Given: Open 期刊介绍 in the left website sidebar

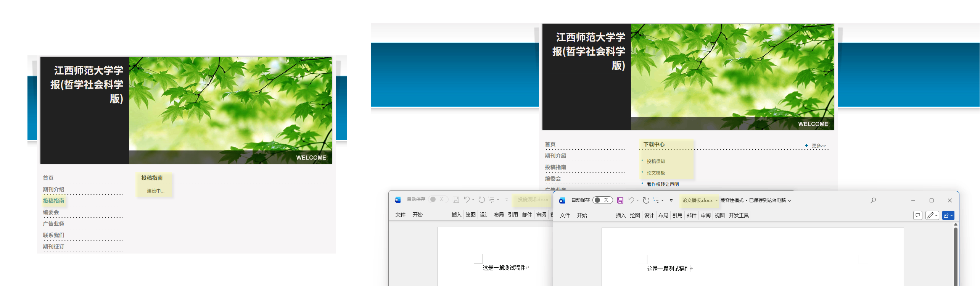Looking at the screenshot, I should [x=53, y=189].
